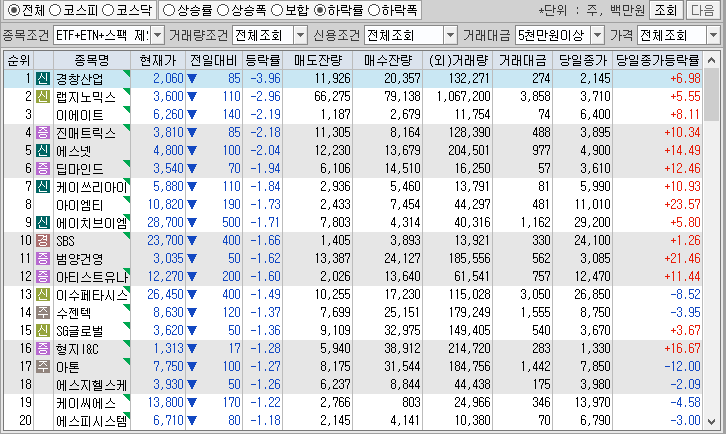
Task: Click the 경 badge next to SBS
Action: [43, 240]
